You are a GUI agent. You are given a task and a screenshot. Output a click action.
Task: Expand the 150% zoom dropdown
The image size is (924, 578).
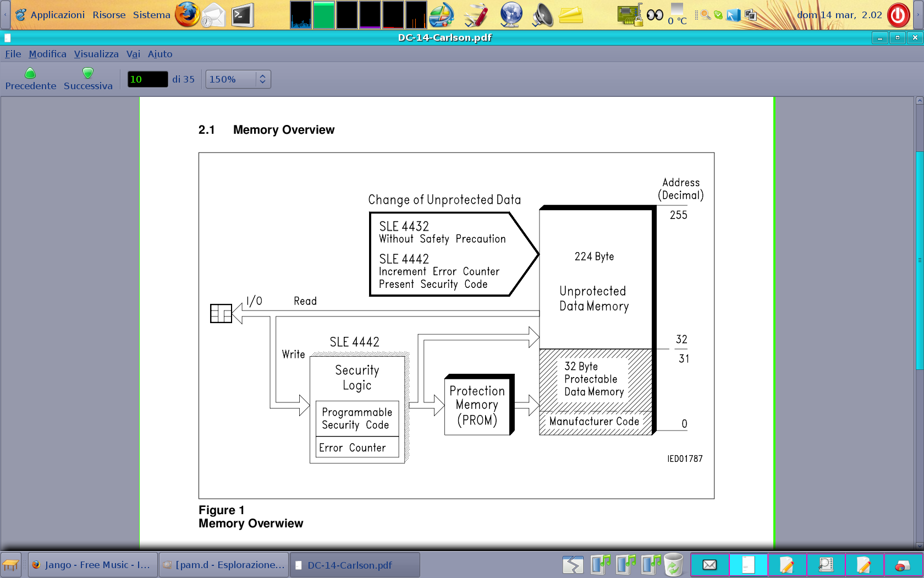(262, 79)
